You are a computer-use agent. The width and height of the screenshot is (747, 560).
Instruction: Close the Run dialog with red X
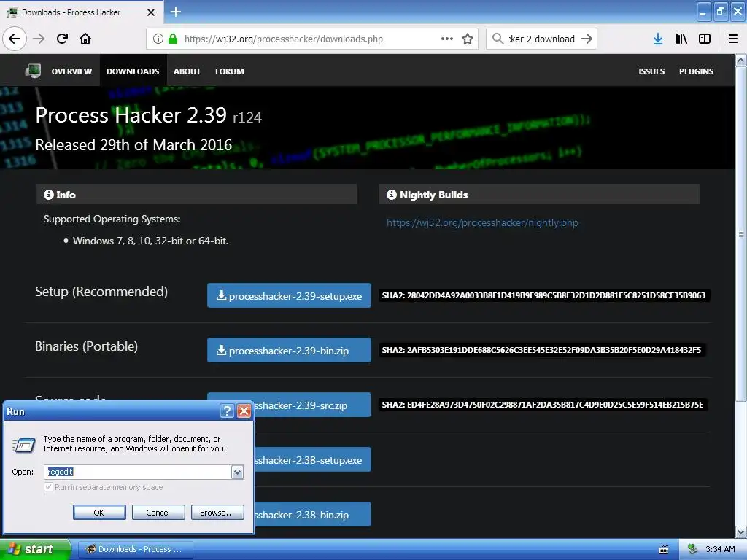244,411
